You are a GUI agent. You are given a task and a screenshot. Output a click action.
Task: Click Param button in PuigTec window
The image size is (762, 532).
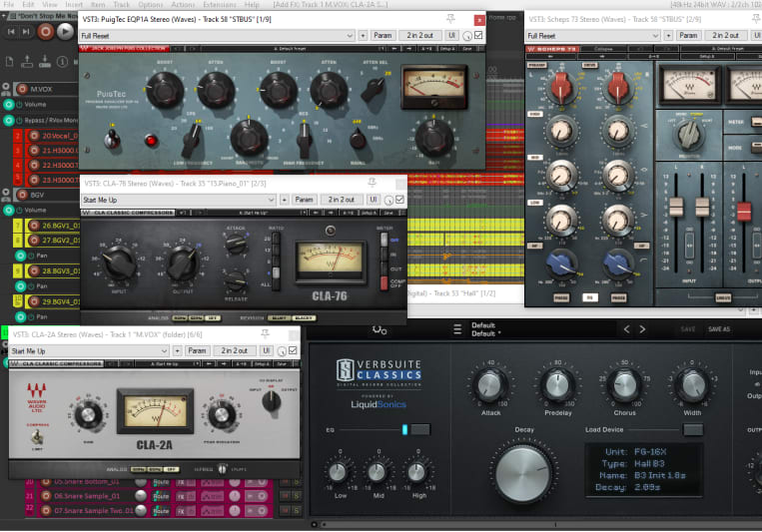(382, 36)
